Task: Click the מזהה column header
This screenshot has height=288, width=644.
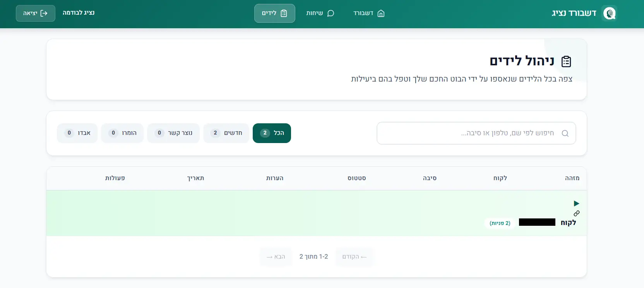Action: pyautogui.click(x=572, y=178)
